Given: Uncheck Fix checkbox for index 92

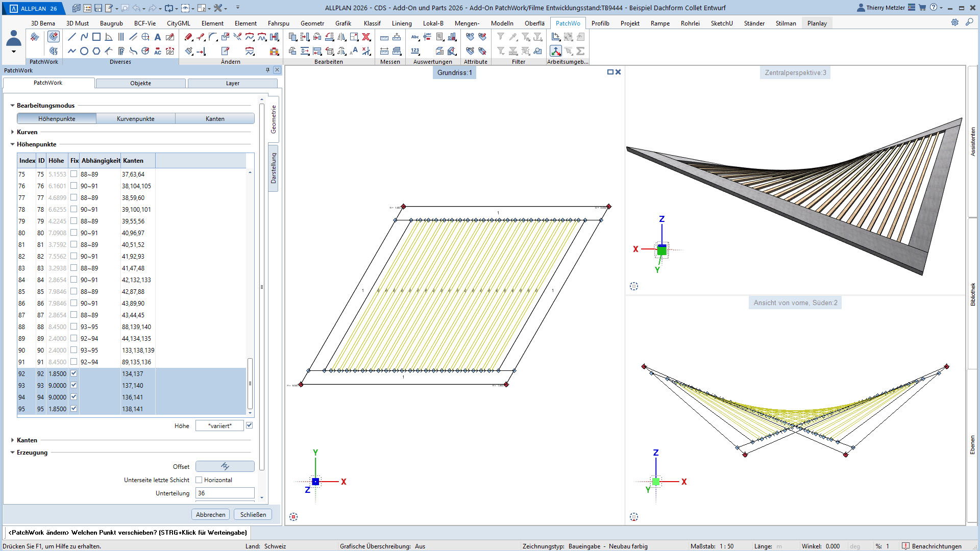Looking at the screenshot, I should coord(73,373).
